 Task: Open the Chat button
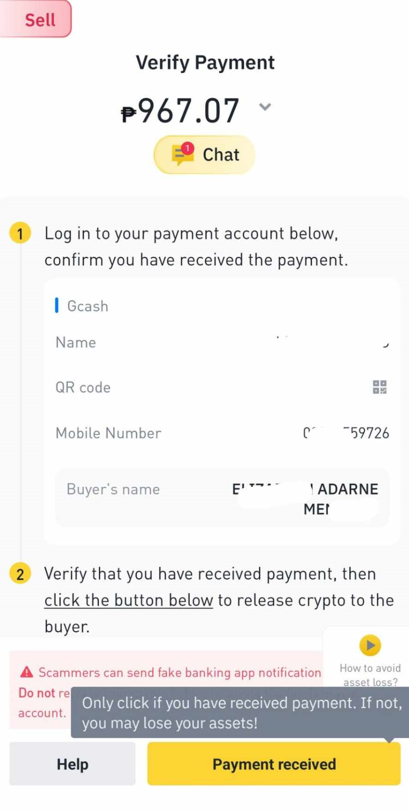point(204,155)
